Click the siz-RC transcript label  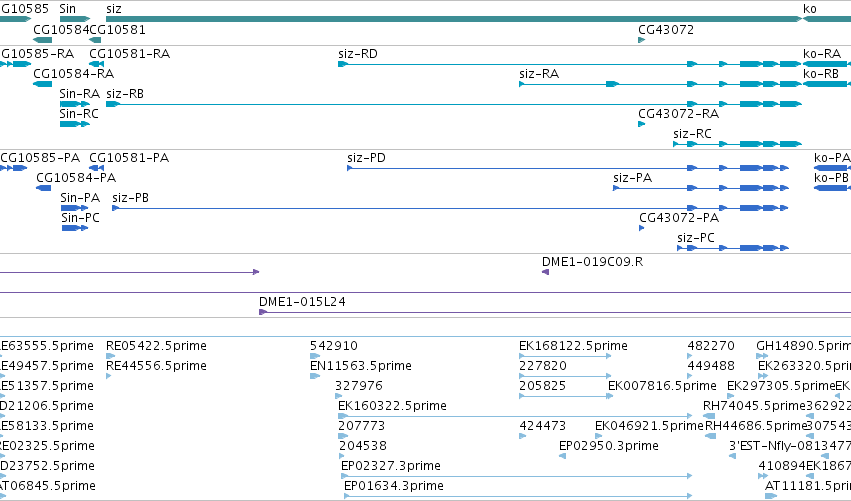point(692,134)
